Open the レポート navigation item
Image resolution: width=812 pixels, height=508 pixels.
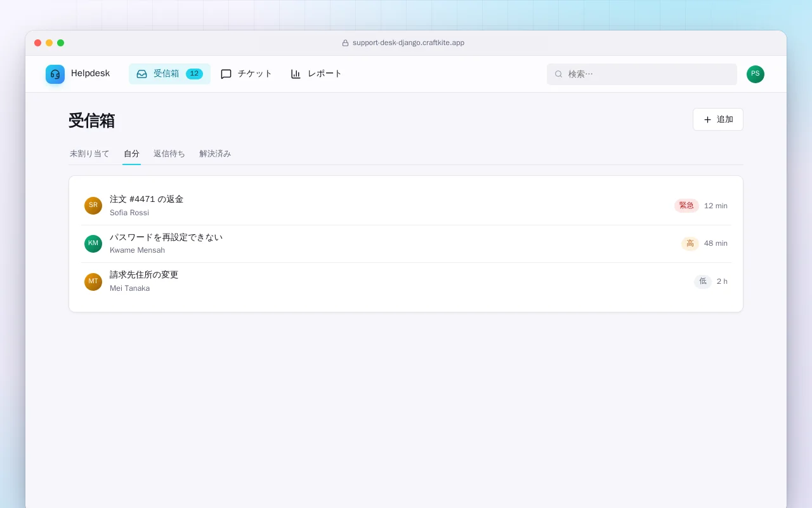click(316, 74)
